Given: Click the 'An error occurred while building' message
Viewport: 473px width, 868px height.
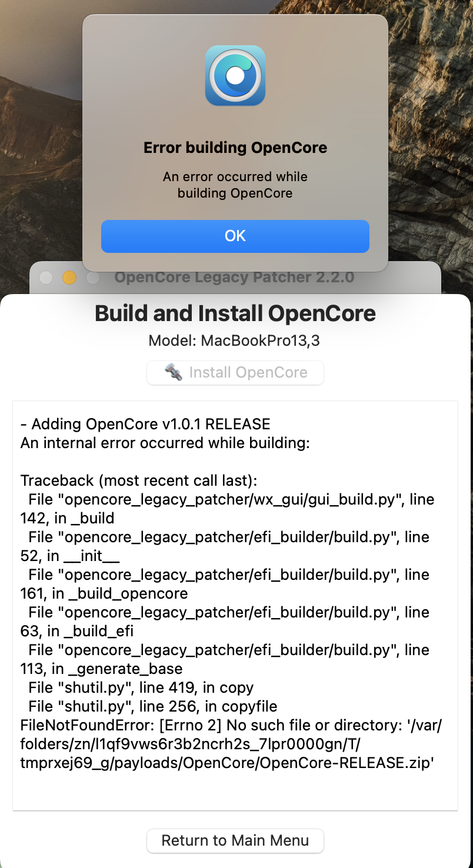Looking at the screenshot, I should 235,185.
